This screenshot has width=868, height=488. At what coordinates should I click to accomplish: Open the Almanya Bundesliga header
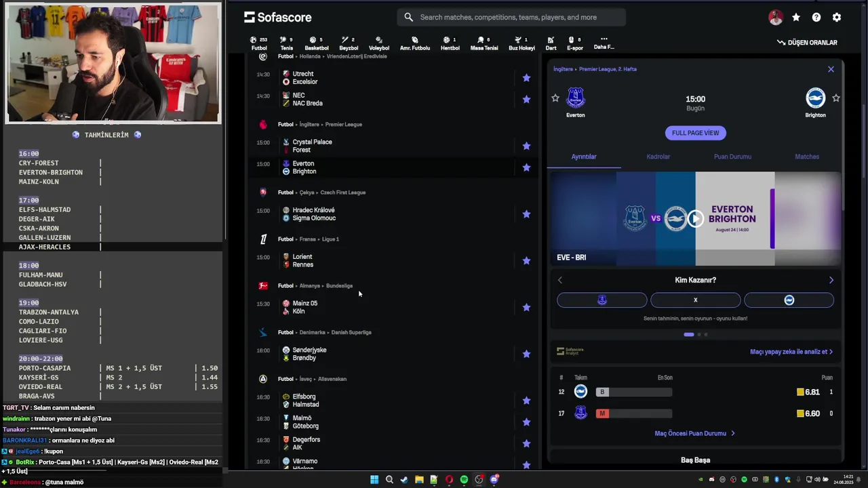pyautogui.click(x=315, y=286)
